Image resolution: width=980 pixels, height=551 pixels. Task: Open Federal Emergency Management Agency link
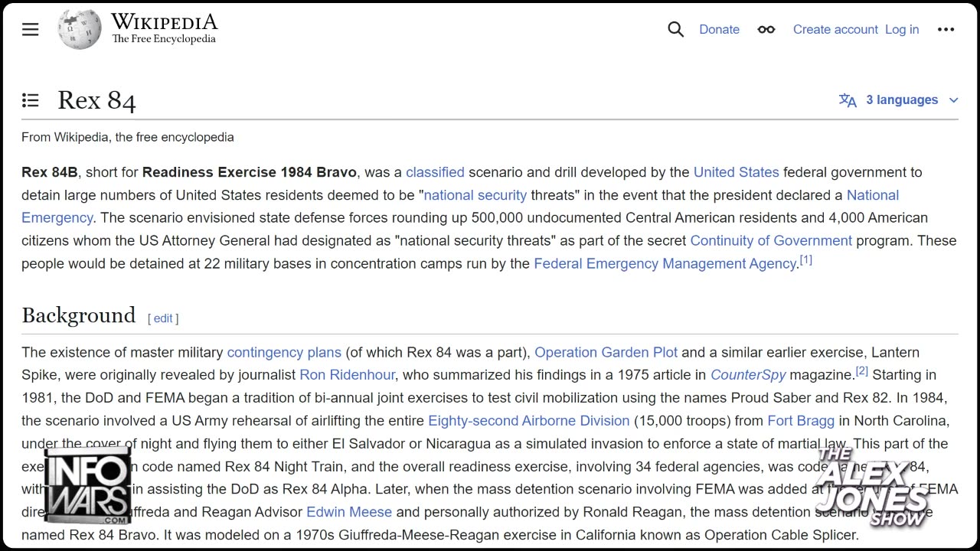[665, 263]
